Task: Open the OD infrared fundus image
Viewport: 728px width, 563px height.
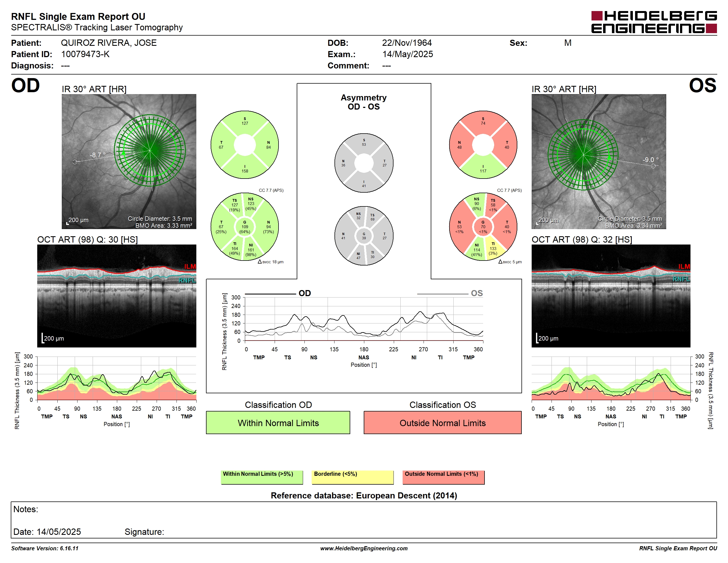Action: (129, 161)
